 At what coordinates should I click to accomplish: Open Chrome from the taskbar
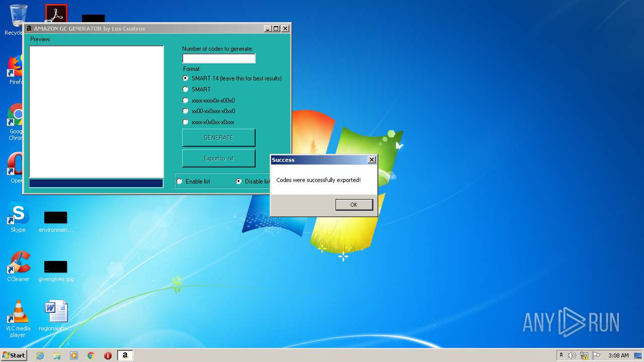[x=91, y=355]
